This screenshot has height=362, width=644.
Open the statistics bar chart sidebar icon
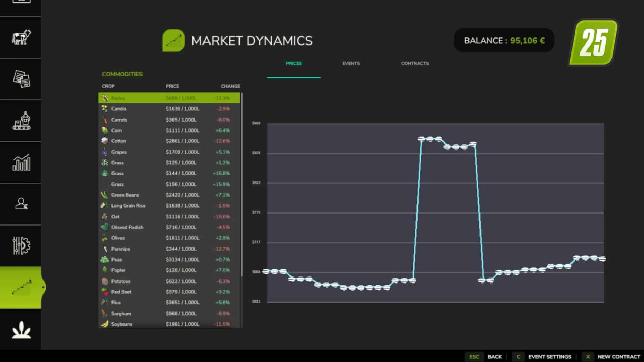click(21, 162)
